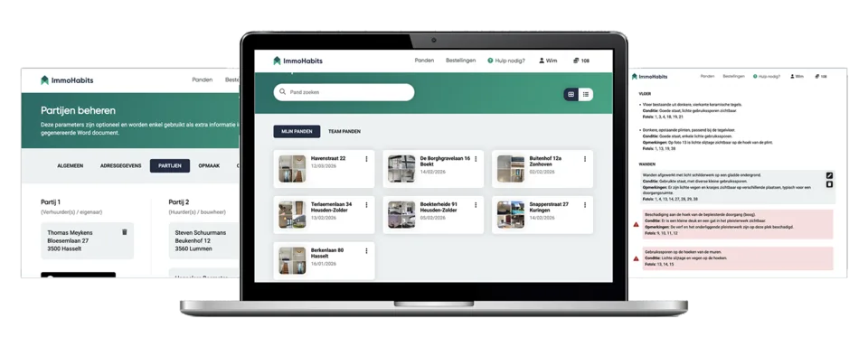868x356 pixels.
Task: Select the Mijn Panden tab
Action: tap(297, 132)
